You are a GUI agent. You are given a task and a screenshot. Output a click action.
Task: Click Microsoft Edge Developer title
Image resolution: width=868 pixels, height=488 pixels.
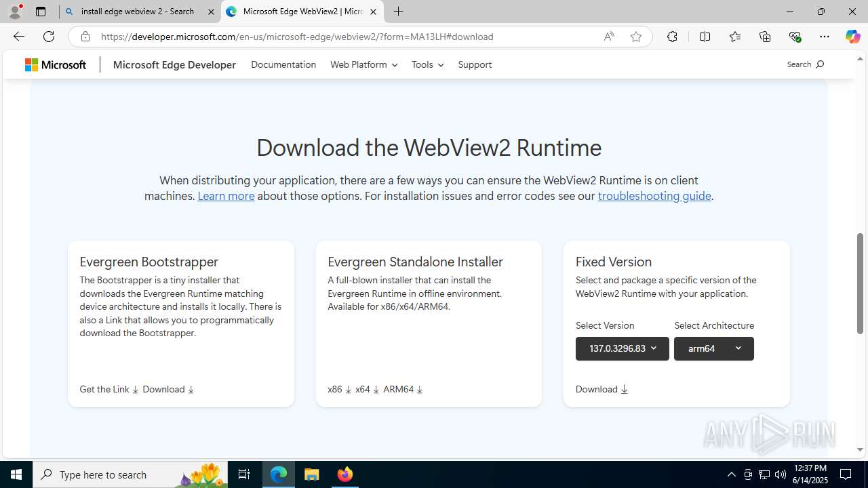coord(174,64)
